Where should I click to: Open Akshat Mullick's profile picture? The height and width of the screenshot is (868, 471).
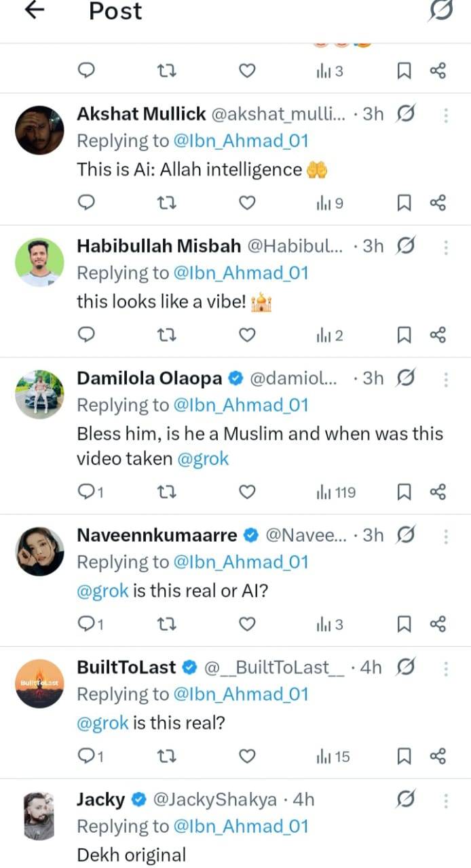pyautogui.click(x=39, y=130)
